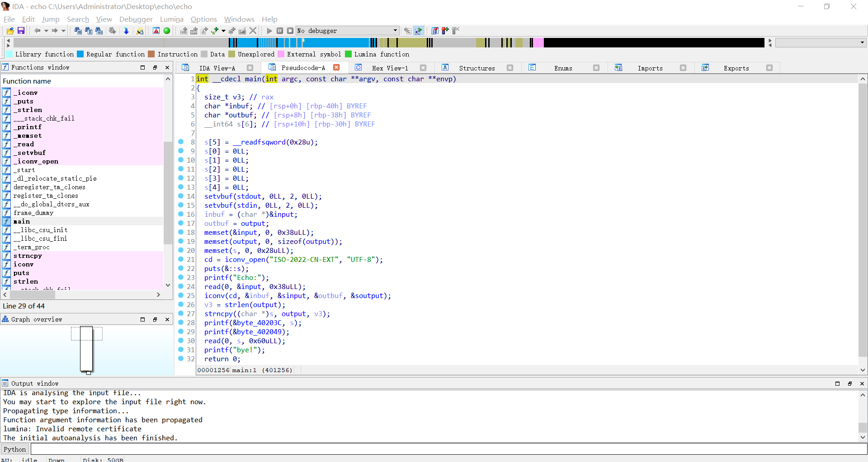The width and height of the screenshot is (868, 462).
Task: Click the navigation band overview bar
Action: [x=389, y=42]
